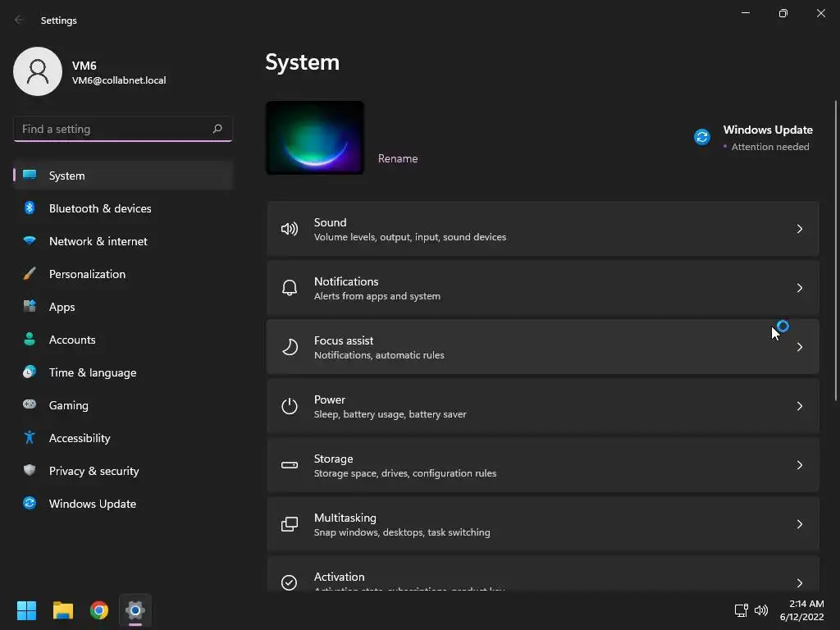Click the Network & internet wifi icon
Image resolution: width=840 pixels, height=630 pixels.
pyautogui.click(x=30, y=241)
